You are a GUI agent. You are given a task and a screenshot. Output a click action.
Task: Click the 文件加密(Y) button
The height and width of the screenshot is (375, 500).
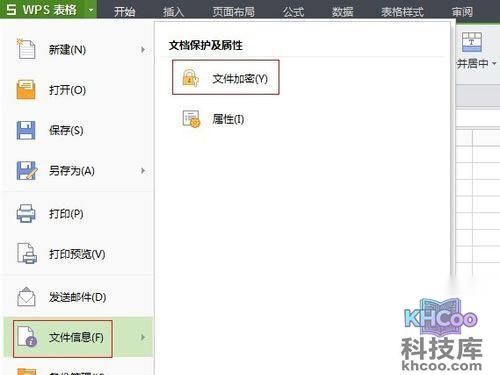[x=226, y=77]
